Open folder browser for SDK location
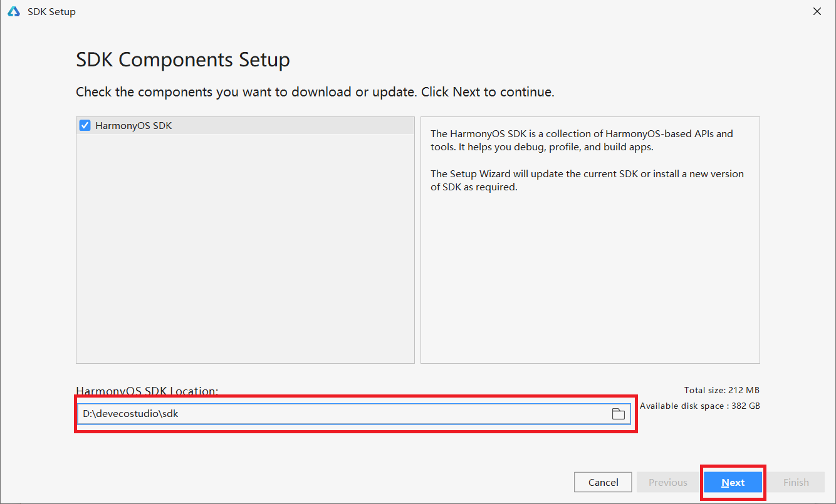 pos(618,414)
